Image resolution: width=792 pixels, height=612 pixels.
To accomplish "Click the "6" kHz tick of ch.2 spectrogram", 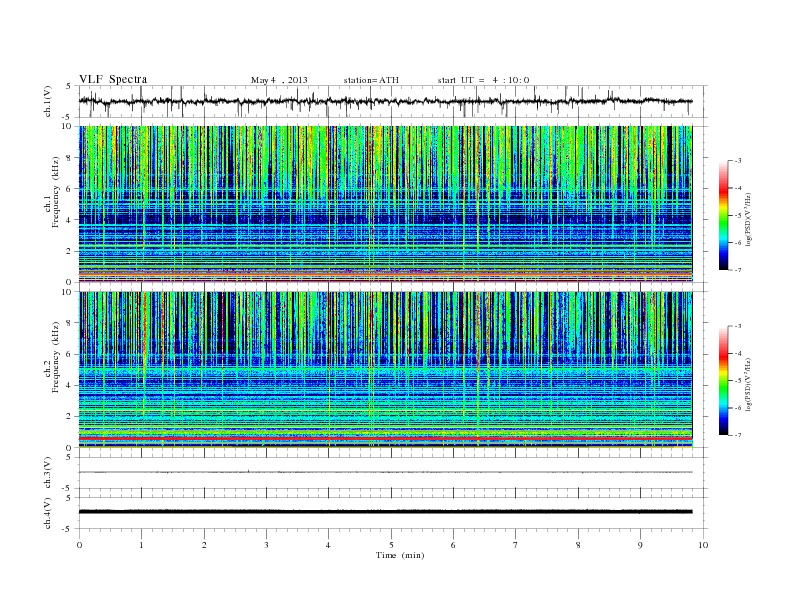I will pos(69,354).
